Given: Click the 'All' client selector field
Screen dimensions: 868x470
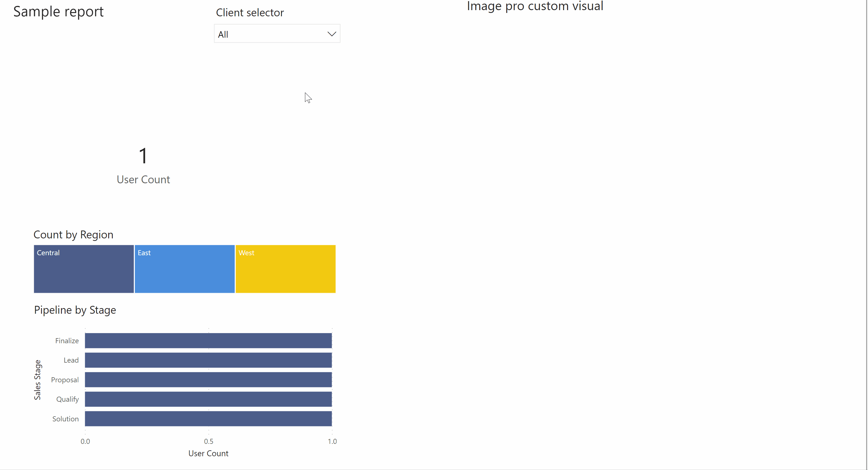Looking at the screenshot, I should (277, 33).
